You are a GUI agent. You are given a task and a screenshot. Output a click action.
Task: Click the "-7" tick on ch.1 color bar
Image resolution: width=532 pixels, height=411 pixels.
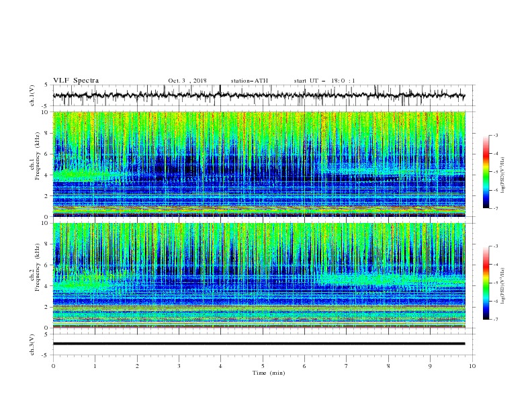coord(496,208)
